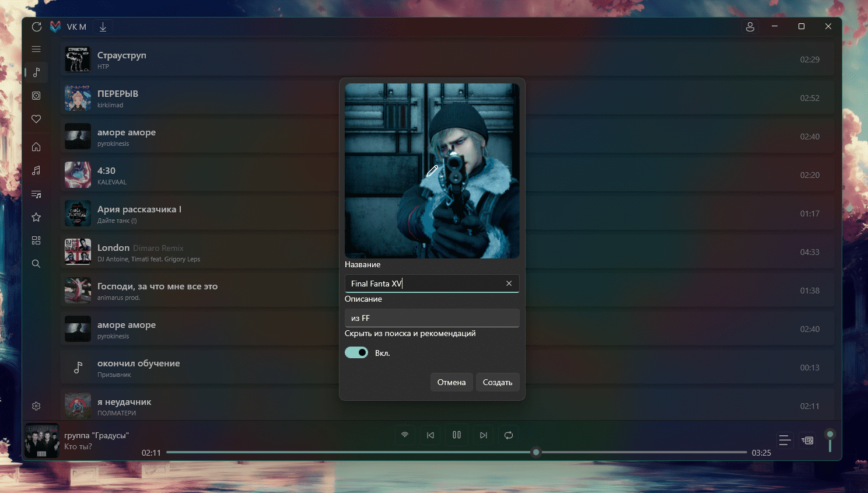Play the track я неудачник
868x493 pixels.
point(447,405)
